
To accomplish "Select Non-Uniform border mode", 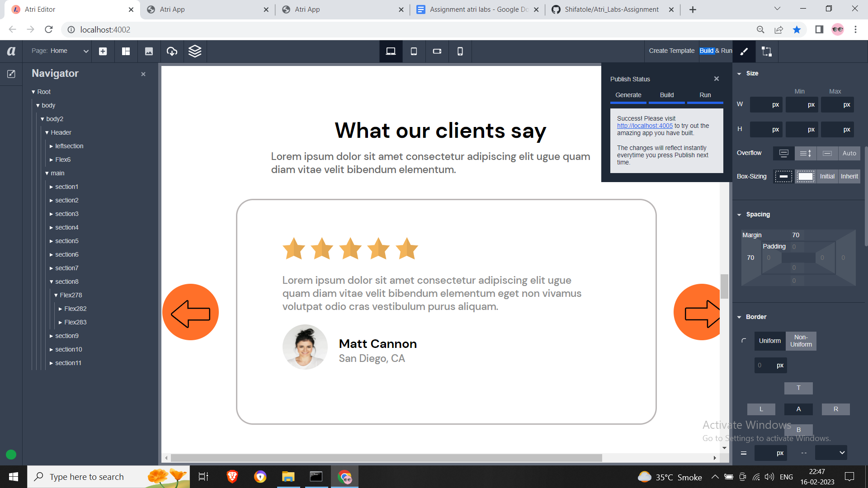I will click(x=801, y=341).
